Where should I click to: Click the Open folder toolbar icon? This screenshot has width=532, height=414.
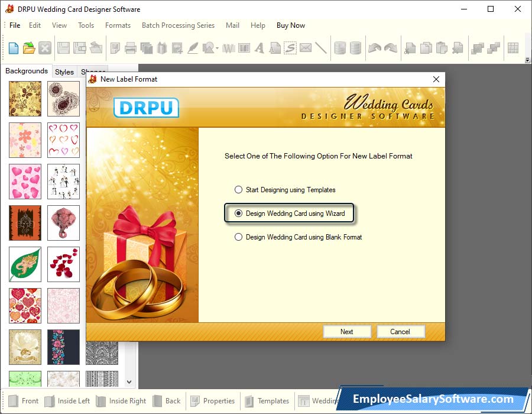29,48
